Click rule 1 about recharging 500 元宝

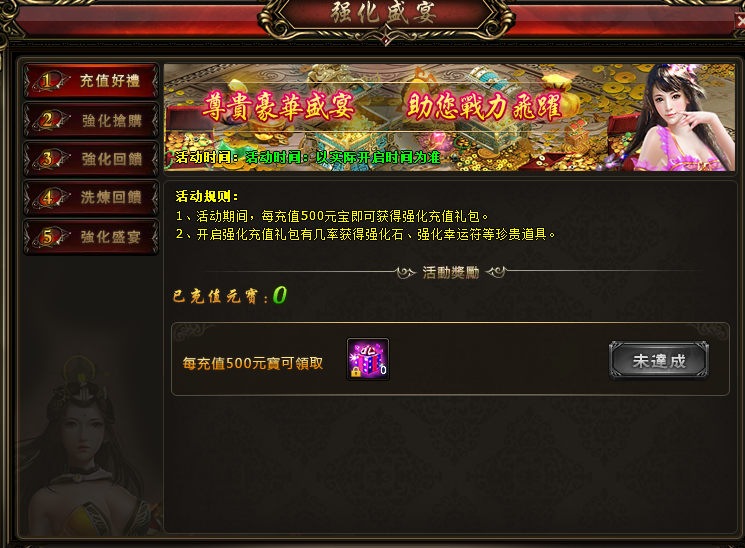coord(332,216)
